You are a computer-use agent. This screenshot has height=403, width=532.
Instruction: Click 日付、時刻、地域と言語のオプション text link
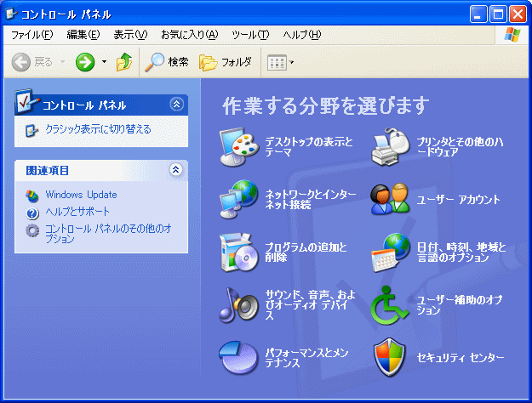[x=461, y=253]
